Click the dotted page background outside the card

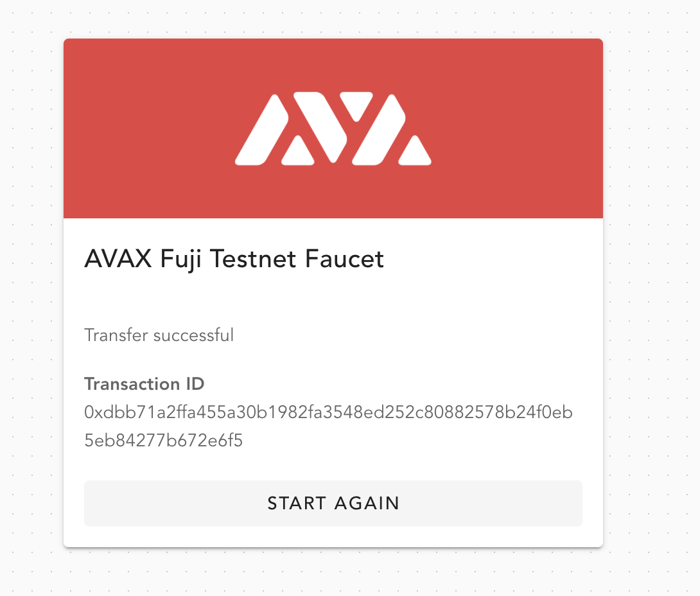[x=649, y=321]
